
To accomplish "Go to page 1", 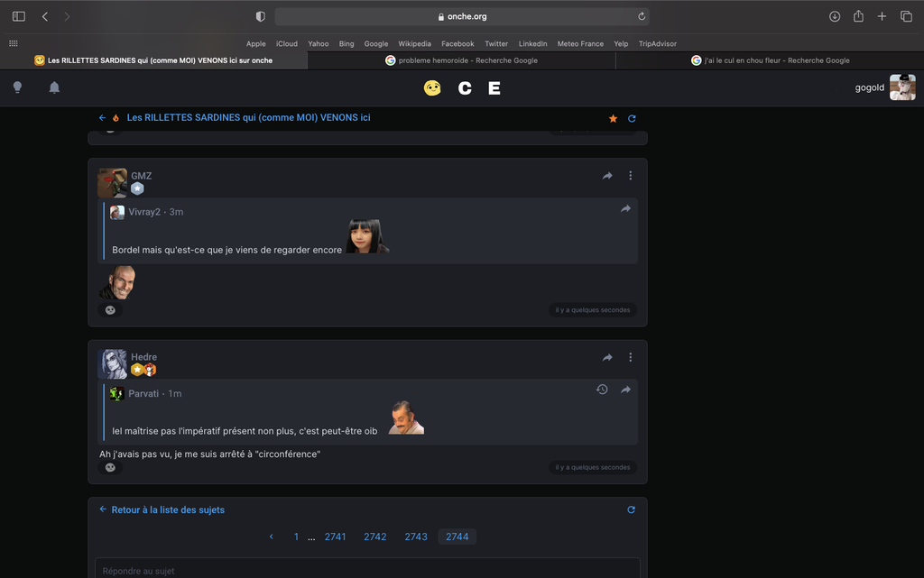I will pos(296,537).
